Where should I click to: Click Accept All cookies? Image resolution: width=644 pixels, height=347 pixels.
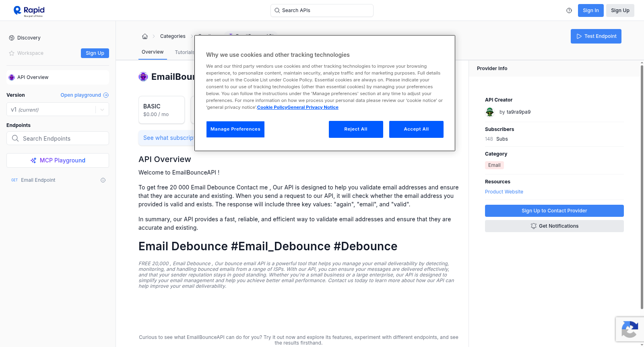click(x=416, y=129)
